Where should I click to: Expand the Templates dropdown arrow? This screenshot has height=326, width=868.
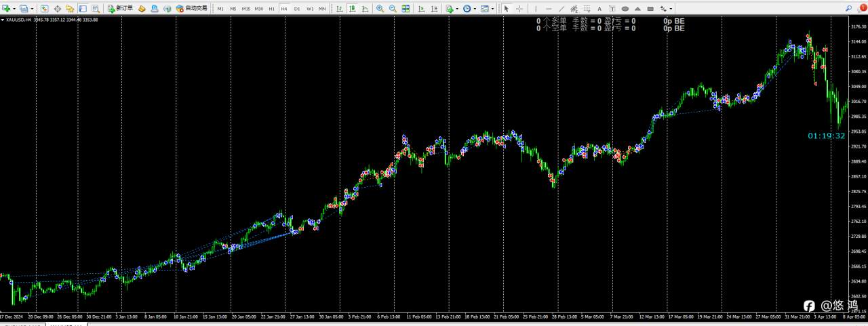(x=493, y=9)
